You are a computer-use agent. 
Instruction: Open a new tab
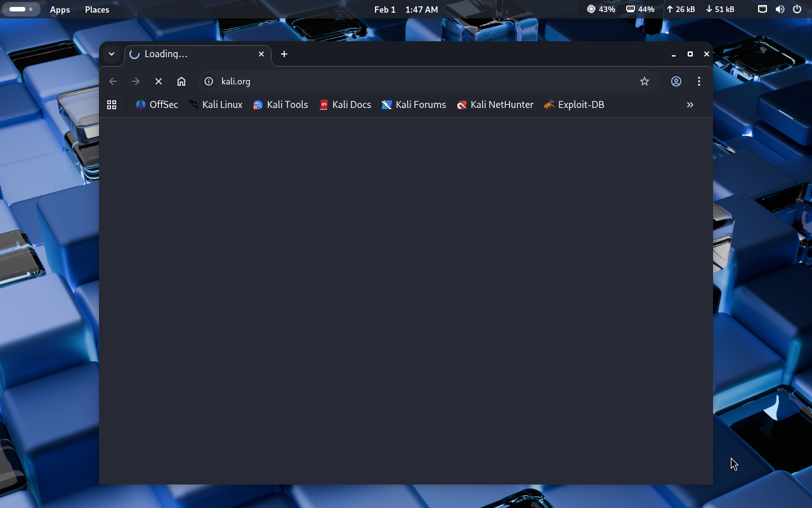(x=284, y=54)
